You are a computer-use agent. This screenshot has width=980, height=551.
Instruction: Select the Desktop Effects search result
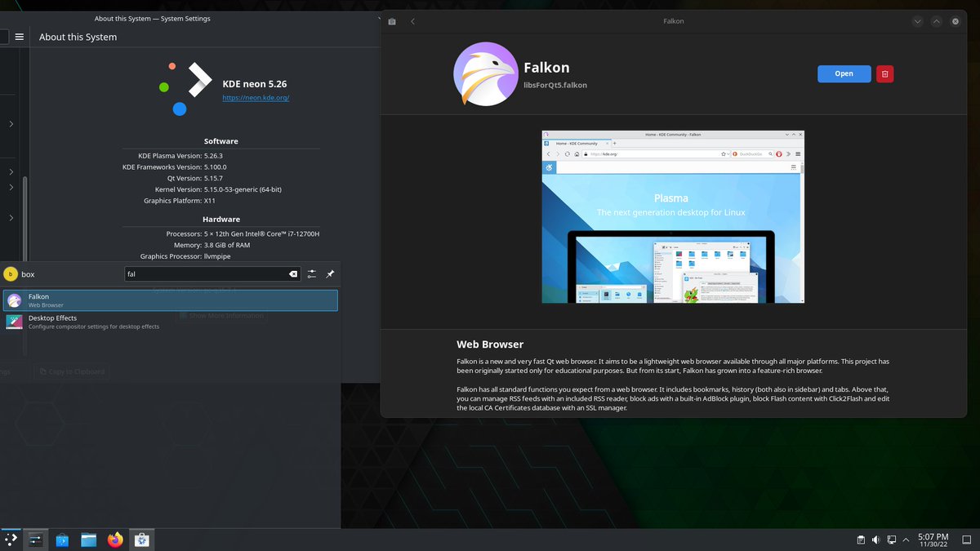click(x=170, y=322)
